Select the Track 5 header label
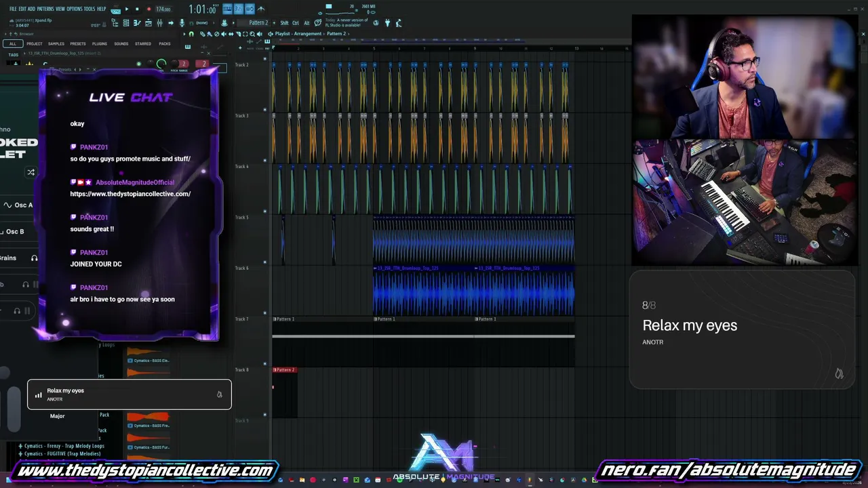The height and width of the screenshot is (488, 868). (241, 218)
